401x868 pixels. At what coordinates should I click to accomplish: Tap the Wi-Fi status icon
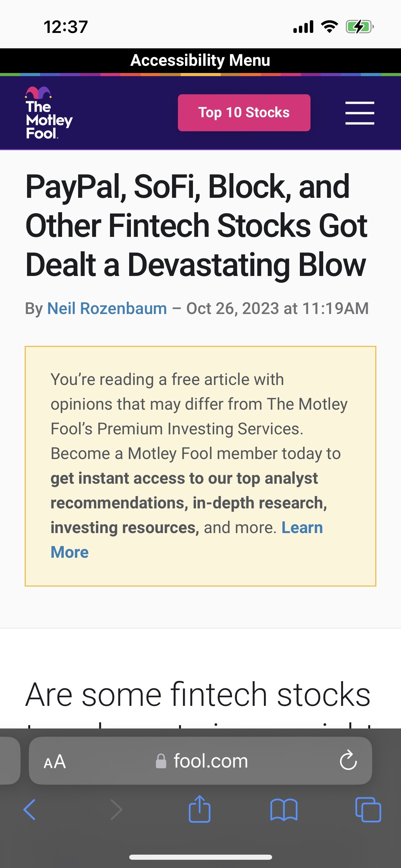(329, 27)
